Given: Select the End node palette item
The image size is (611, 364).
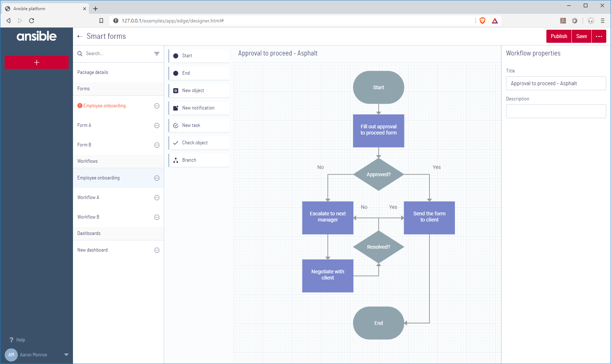Looking at the screenshot, I should 199,73.
